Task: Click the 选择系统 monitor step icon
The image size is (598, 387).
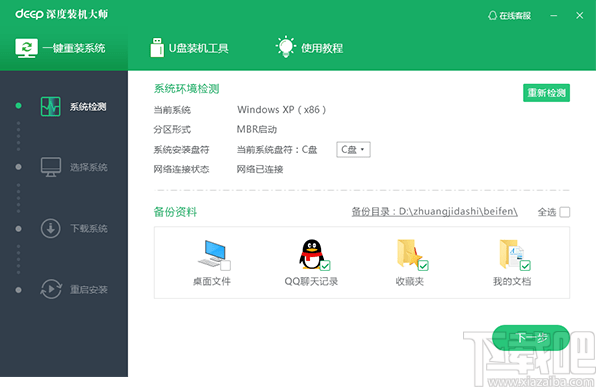Action: [x=51, y=167]
